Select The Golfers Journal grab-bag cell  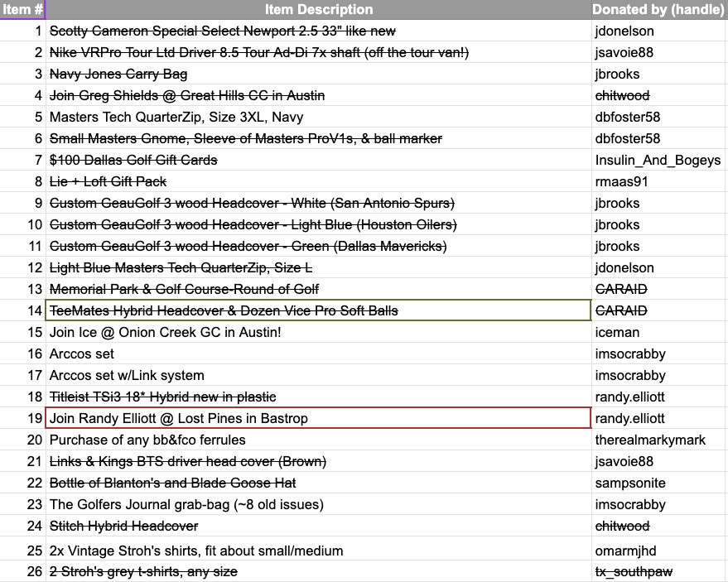(319, 504)
